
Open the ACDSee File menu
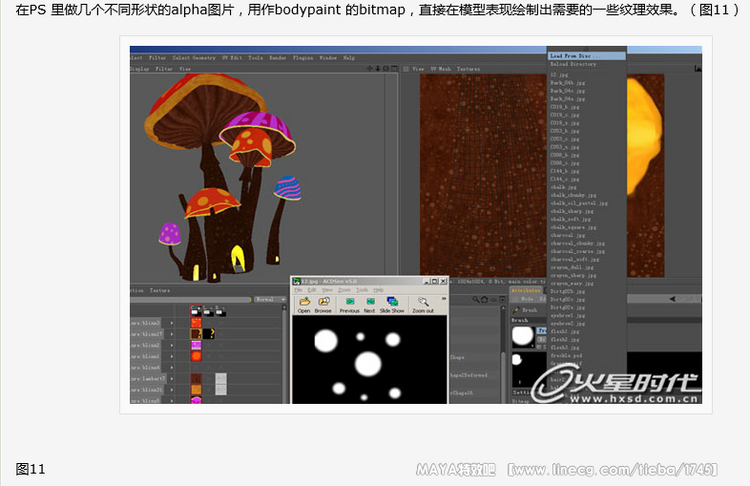(x=298, y=290)
